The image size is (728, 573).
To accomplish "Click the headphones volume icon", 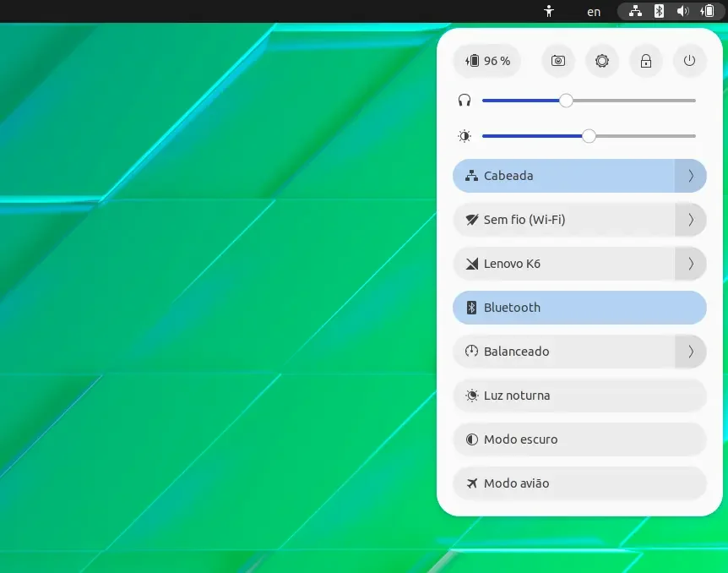I will (x=465, y=101).
